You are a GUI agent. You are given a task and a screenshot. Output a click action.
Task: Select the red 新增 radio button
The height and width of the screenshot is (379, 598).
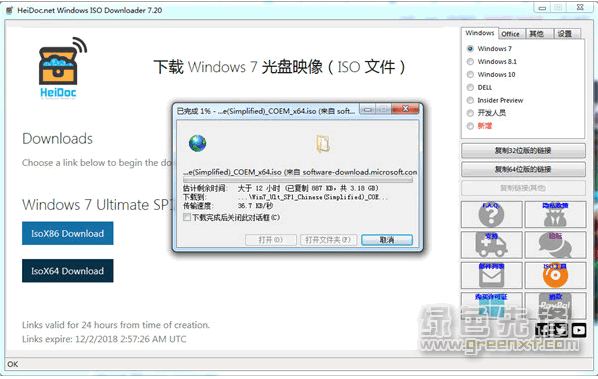click(470, 126)
